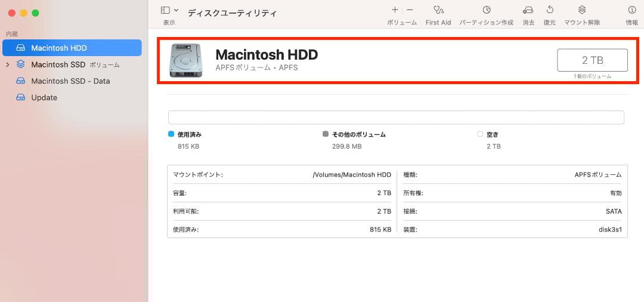Screen dimensions: 644x302
Task: Open the partition pie chart icon
Action: tap(487, 10)
